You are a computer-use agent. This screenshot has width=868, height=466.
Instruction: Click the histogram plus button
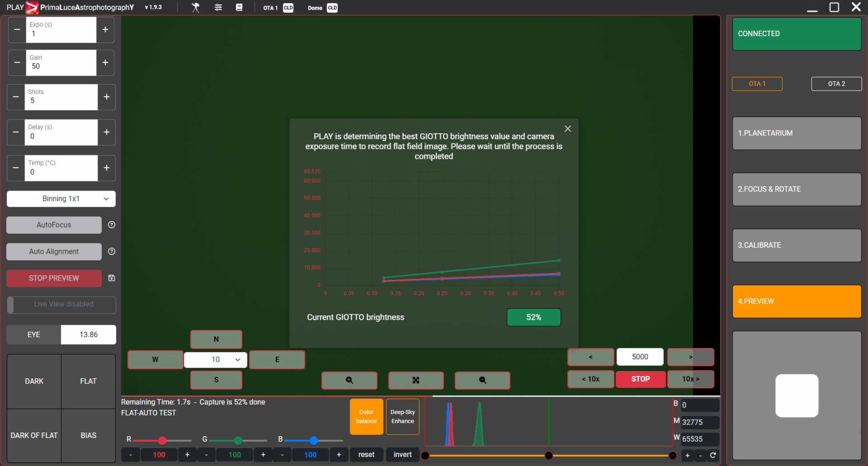click(688, 455)
